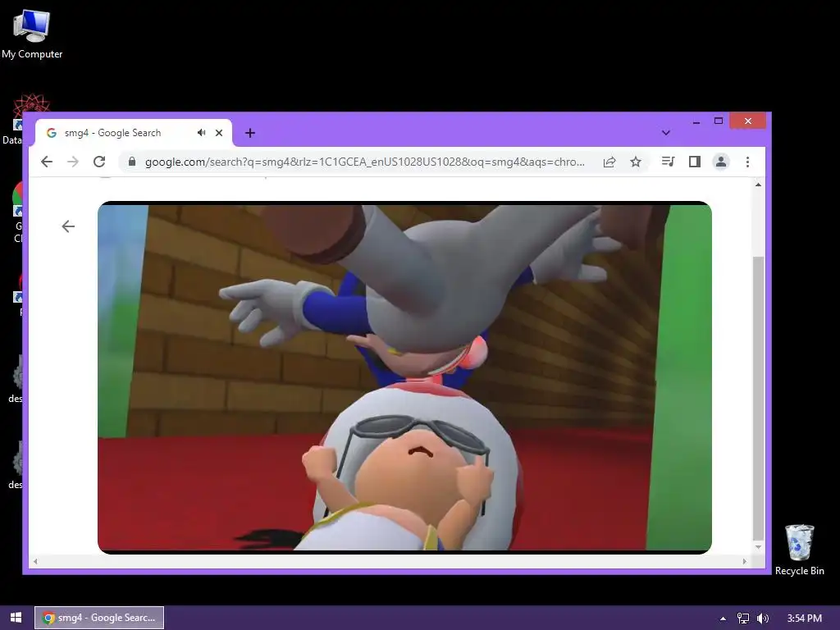Click the vertical scrollbar thumb

tap(758, 399)
